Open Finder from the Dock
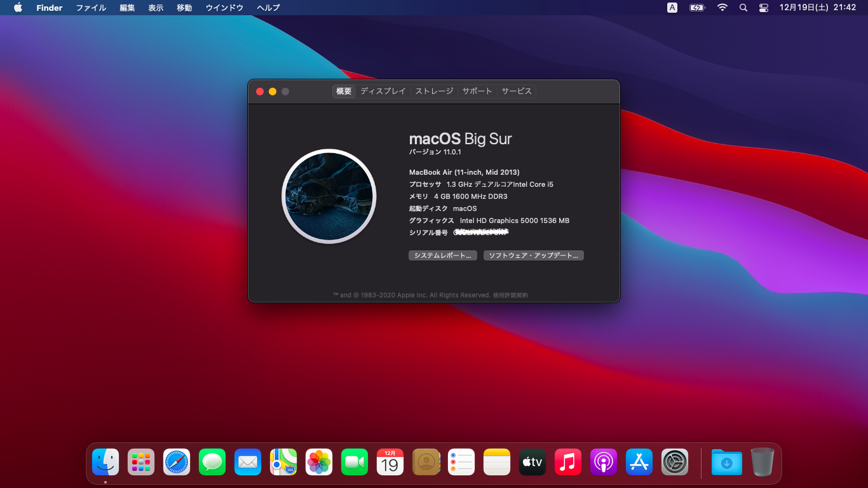Screen dimensions: 868x488 (x=105, y=462)
